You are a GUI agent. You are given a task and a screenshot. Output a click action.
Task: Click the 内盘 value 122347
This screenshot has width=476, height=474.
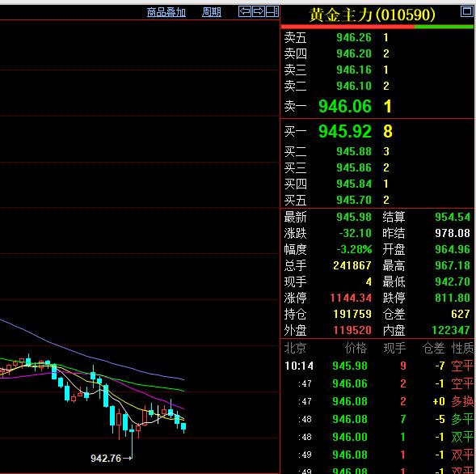(x=451, y=330)
